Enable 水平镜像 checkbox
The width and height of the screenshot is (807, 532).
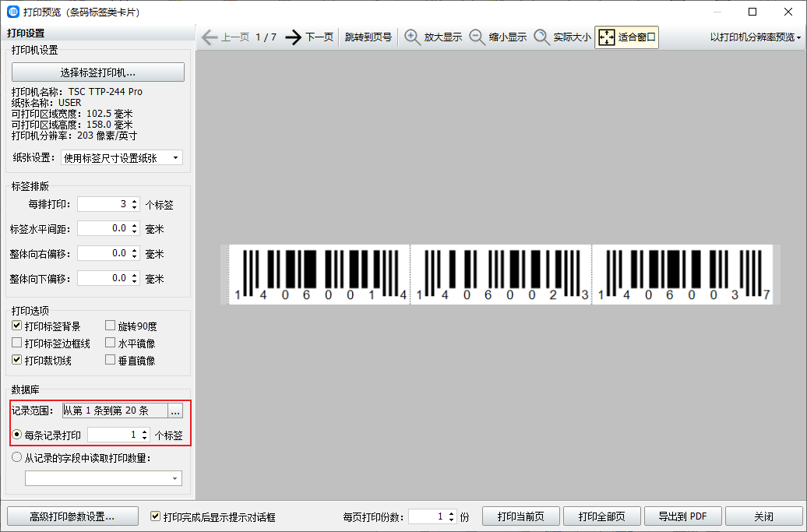tap(110, 343)
